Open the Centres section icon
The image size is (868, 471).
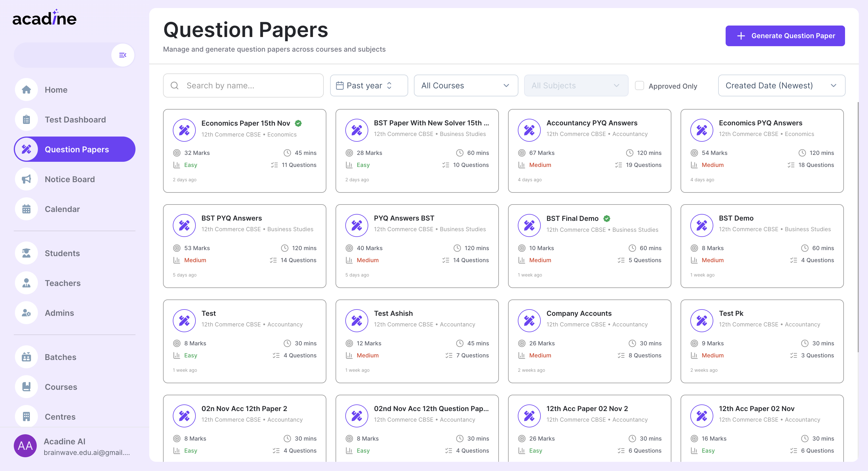[26, 416]
